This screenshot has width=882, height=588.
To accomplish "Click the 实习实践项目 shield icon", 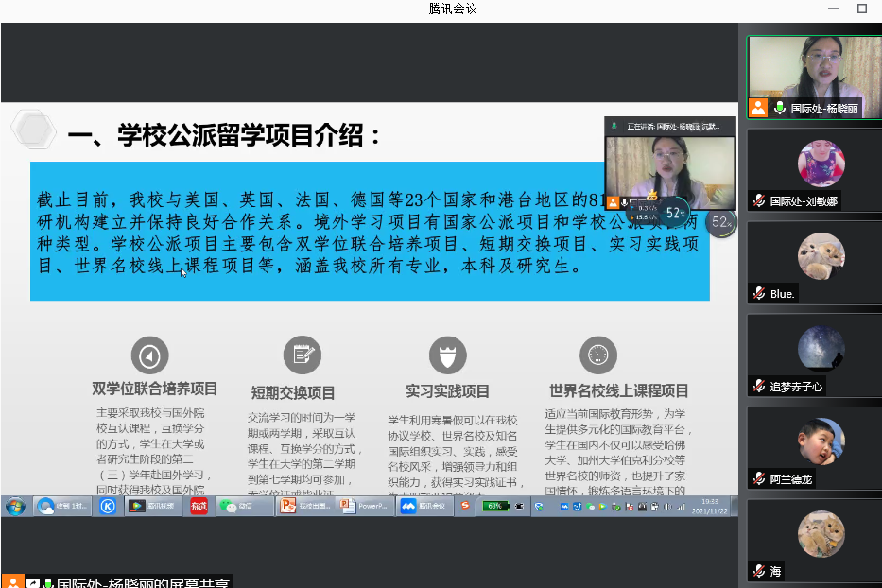I will pyautogui.click(x=447, y=355).
